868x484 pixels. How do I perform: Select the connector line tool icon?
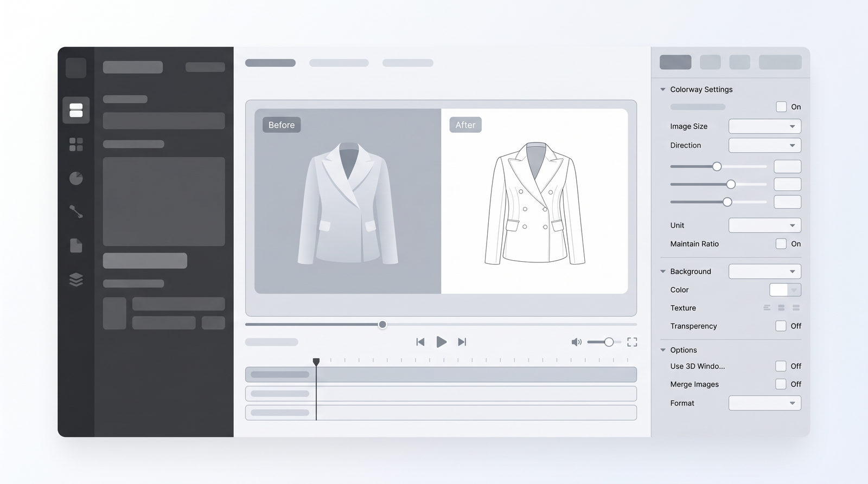[76, 211]
